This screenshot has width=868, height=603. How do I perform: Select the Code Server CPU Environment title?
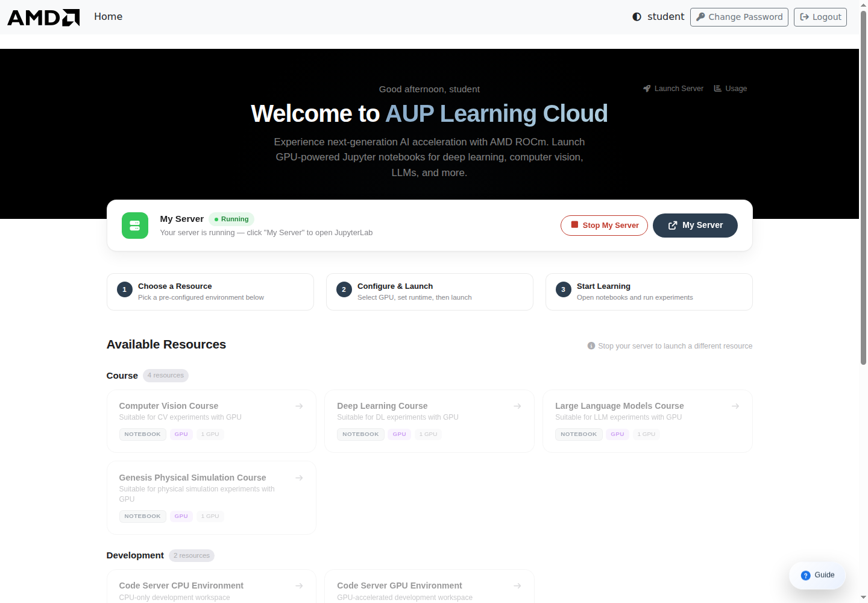[181, 586]
